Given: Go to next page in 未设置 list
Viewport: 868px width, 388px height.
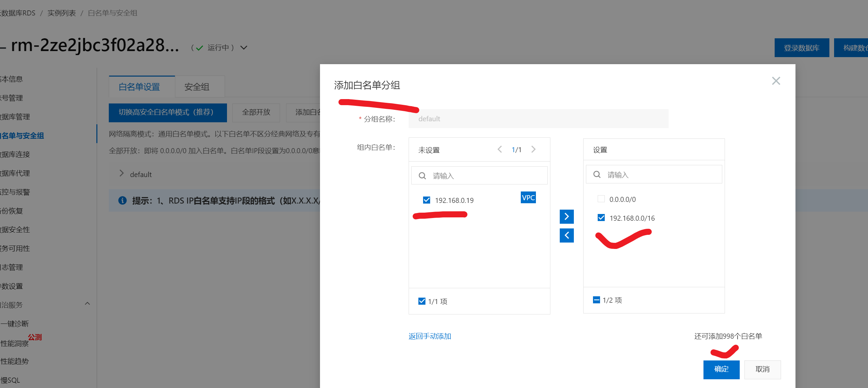Looking at the screenshot, I should (534, 149).
